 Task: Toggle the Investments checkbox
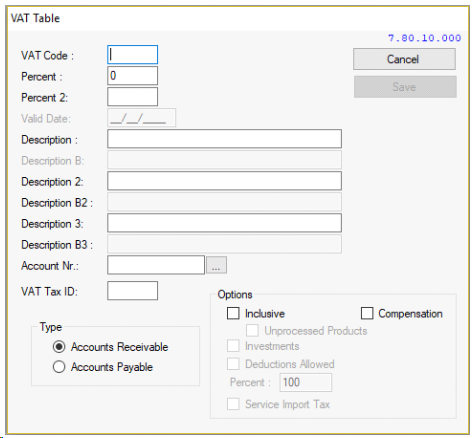coord(233,346)
